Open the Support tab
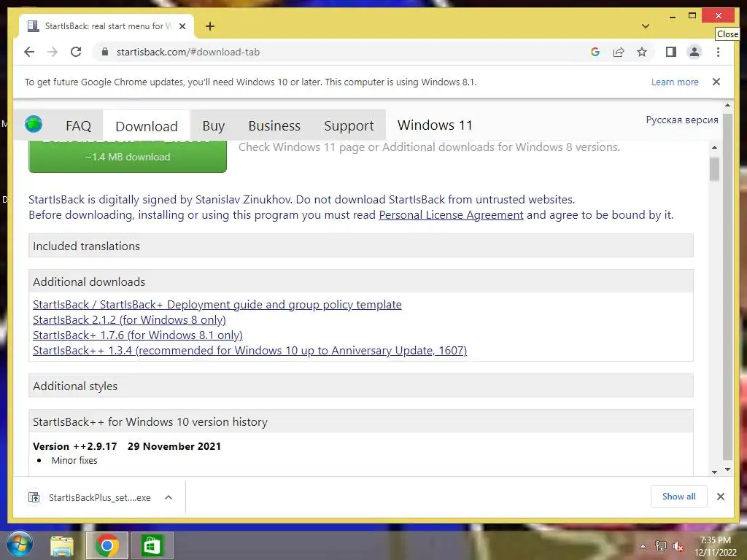 tap(349, 125)
